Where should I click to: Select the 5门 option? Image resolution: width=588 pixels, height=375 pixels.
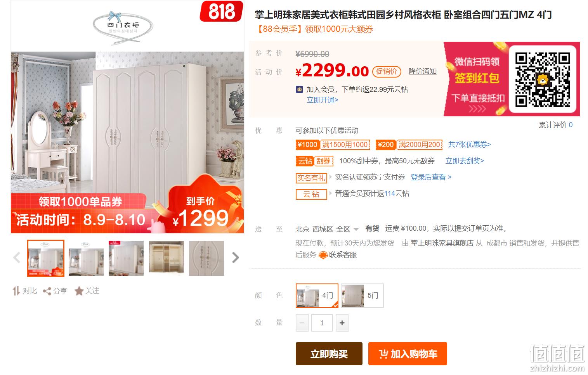point(362,296)
